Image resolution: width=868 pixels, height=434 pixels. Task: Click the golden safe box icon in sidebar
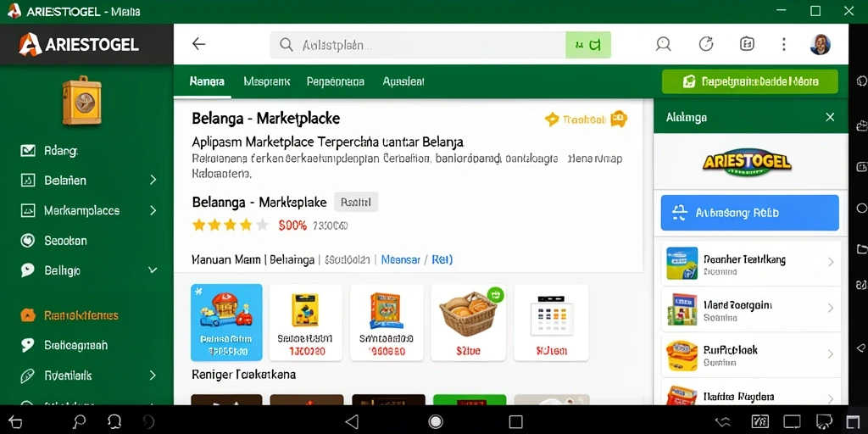tap(82, 100)
